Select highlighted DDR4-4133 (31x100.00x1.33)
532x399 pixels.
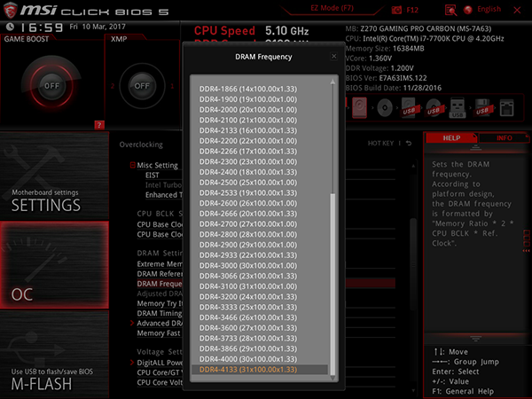pos(260,370)
